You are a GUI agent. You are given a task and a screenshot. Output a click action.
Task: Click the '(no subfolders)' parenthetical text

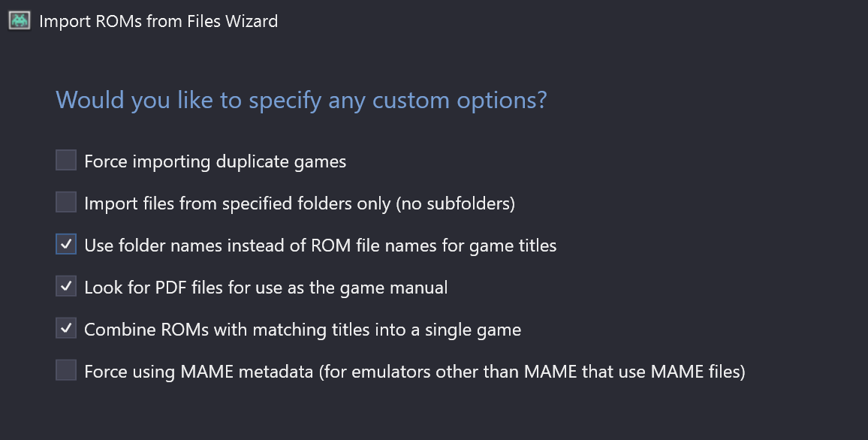pyautogui.click(x=456, y=203)
